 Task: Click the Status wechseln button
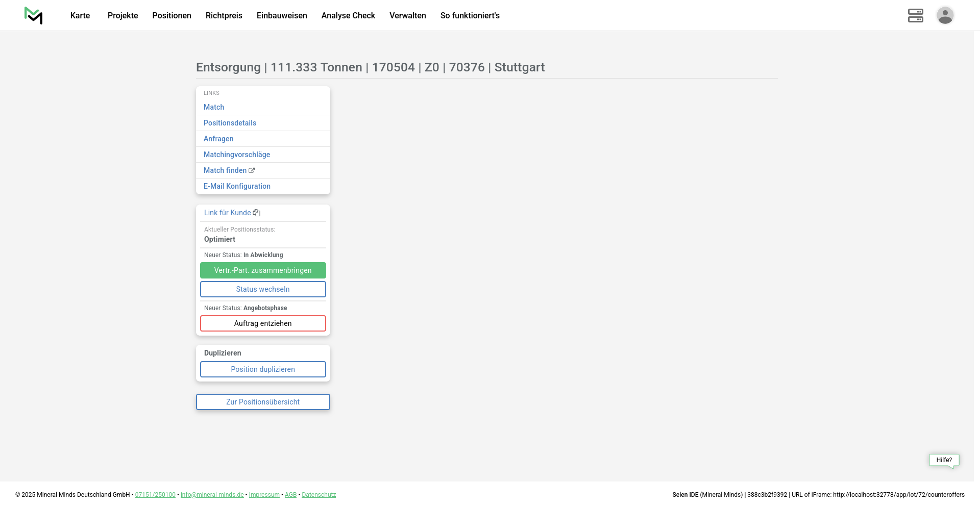click(x=263, y=289)
